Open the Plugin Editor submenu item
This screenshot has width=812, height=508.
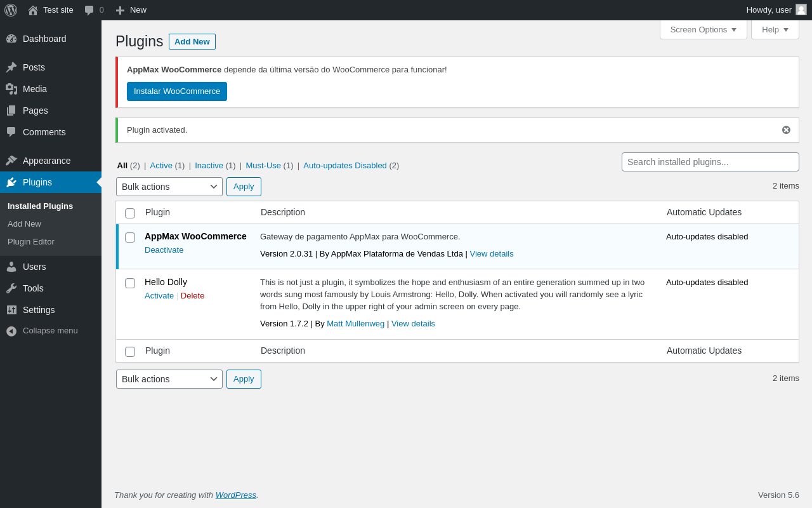point(31,242)
